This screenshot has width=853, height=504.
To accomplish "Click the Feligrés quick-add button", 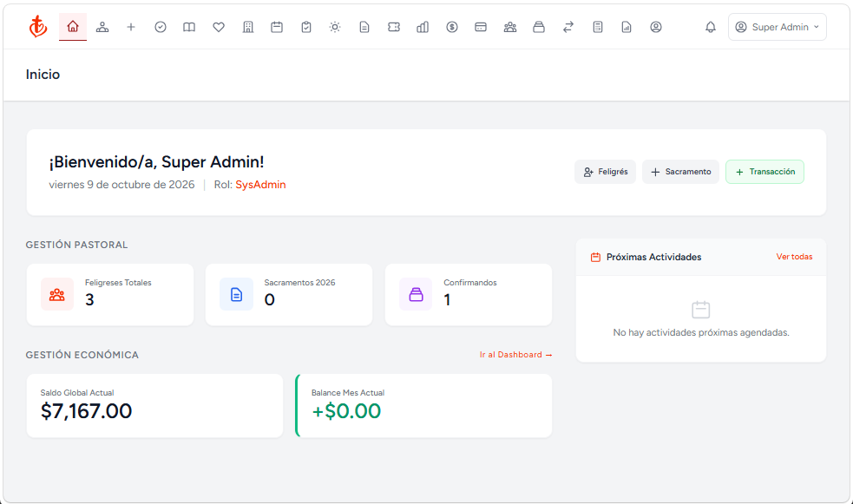I will pos(606,172).
